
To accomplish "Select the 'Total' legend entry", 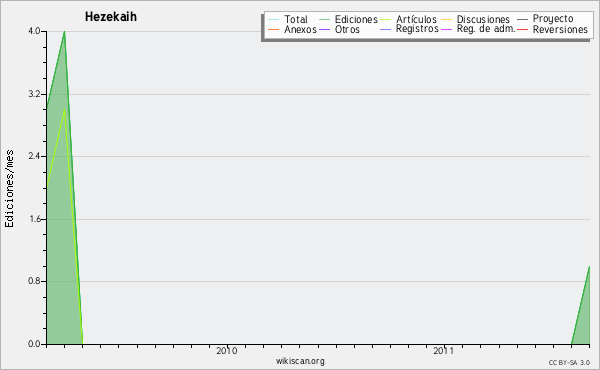I will [296, 19].
